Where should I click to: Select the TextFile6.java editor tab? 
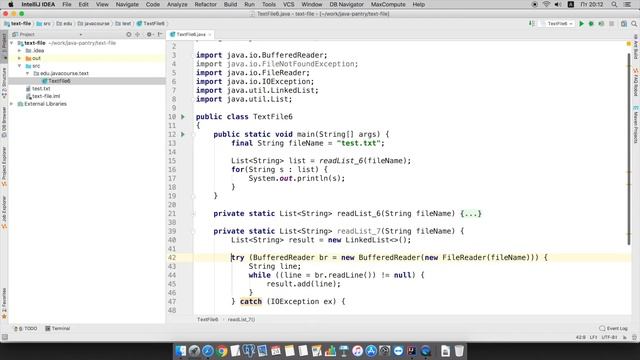coord(191,35)
